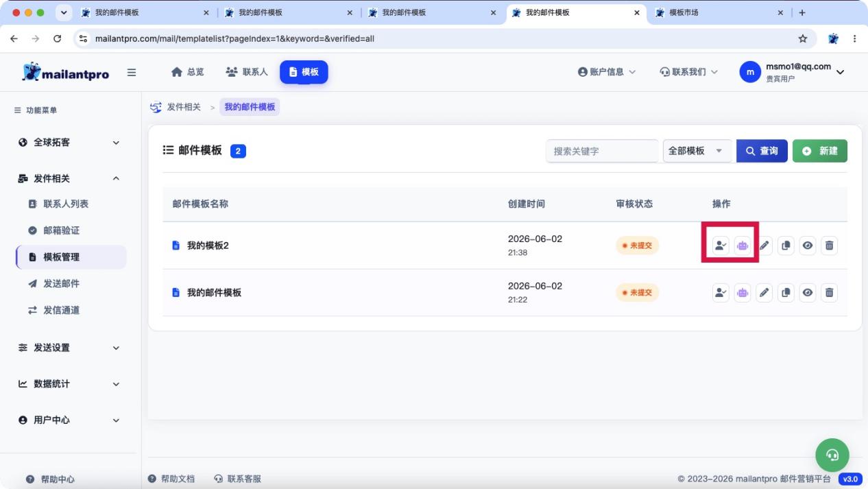Click the 我的邮件模板 template row name
Image resolution: width=868 pixels, height=489 pixels.
(x=214, y=293)
